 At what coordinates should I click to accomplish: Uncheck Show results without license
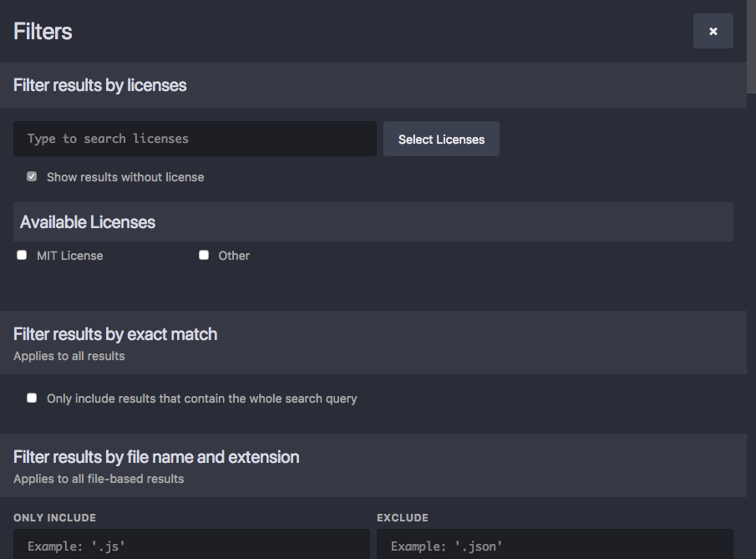tap(32, 176)
